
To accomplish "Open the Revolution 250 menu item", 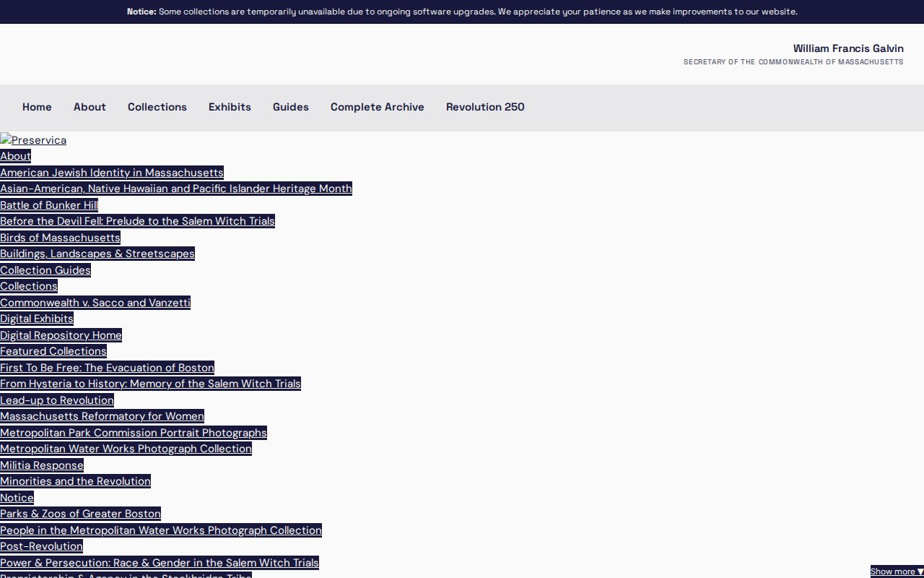I will click(485, 107).
